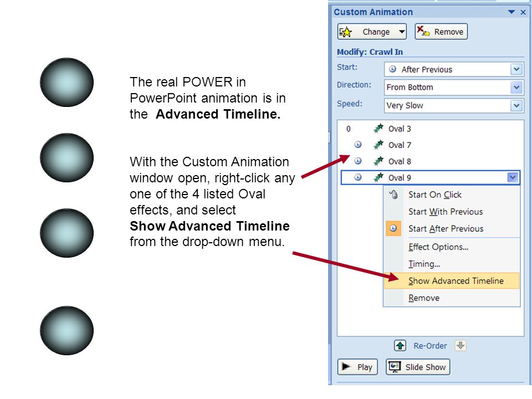Select the top oval shape on slide
The height and width of the screenshot is (399, 532).
pyautogui.click(x=67, y=83)
